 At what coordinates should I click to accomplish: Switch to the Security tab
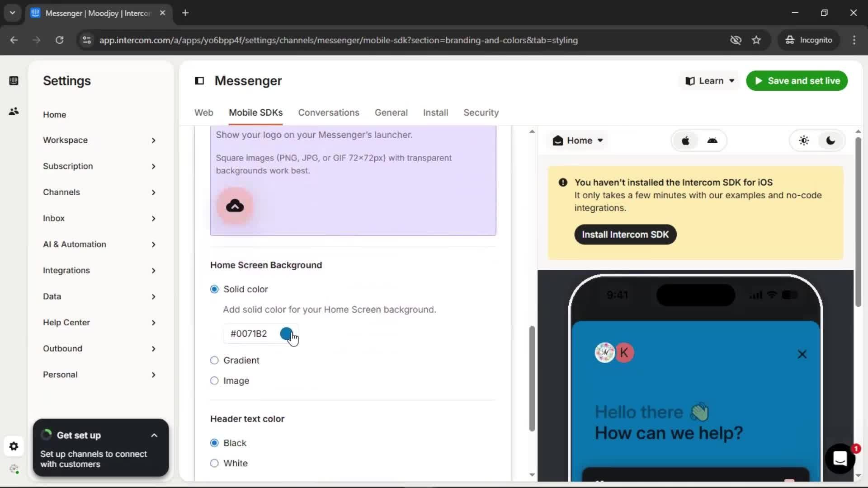coord(481,113)
